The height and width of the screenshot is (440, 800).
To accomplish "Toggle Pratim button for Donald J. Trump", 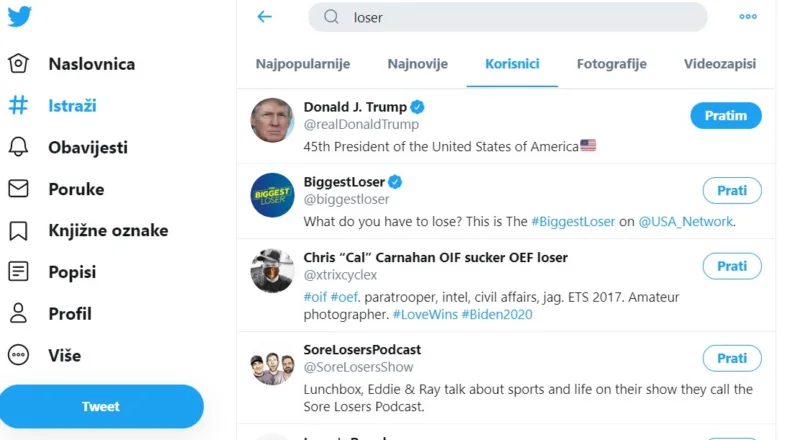I will coord(726,116).
